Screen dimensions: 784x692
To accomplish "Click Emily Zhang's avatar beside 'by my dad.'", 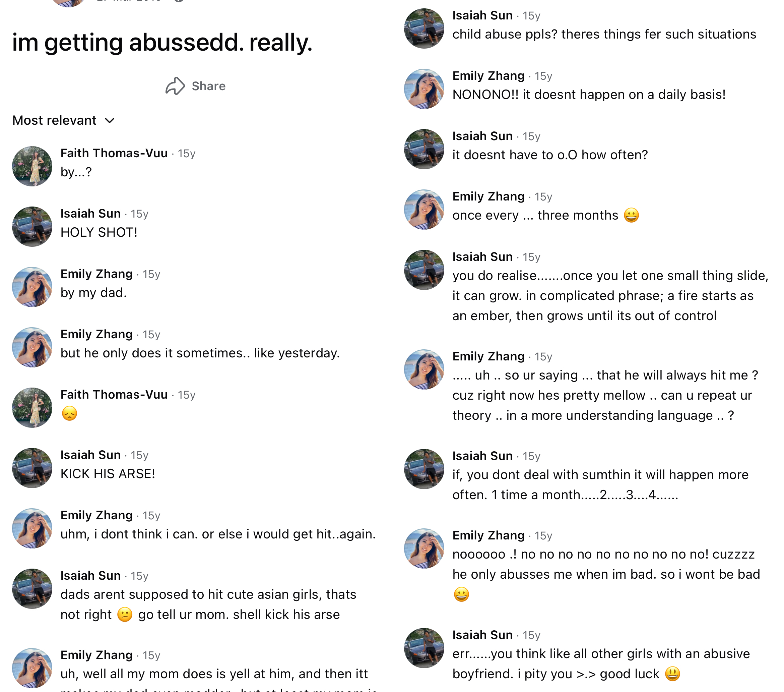I will 32,287.
